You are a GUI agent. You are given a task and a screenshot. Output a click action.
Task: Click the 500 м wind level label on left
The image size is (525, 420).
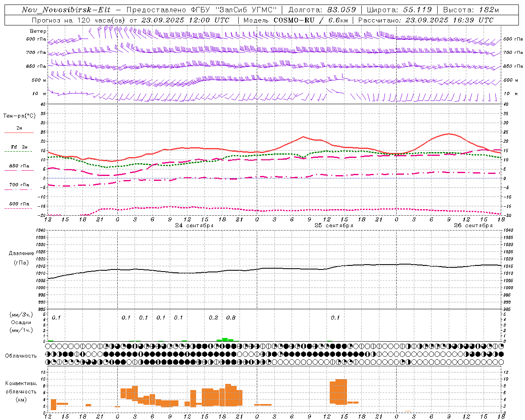39,80
